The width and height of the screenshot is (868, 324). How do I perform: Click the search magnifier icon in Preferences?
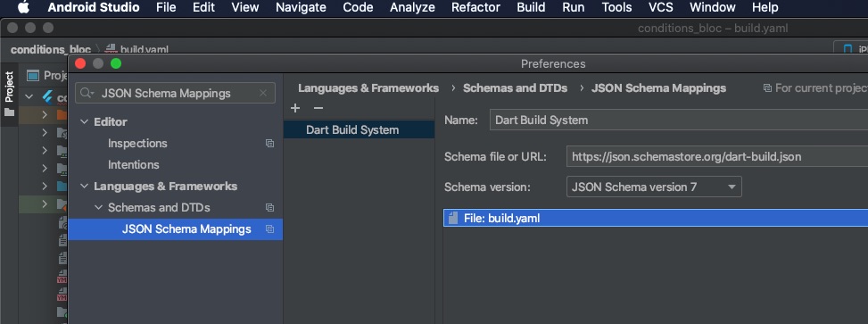(x=87, y=93)
